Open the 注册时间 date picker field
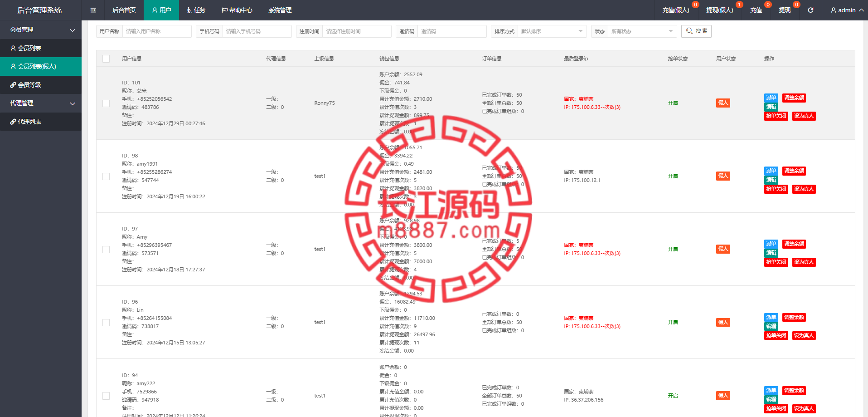The height and width of the screenshot is (417, 868). click(357, 31)
